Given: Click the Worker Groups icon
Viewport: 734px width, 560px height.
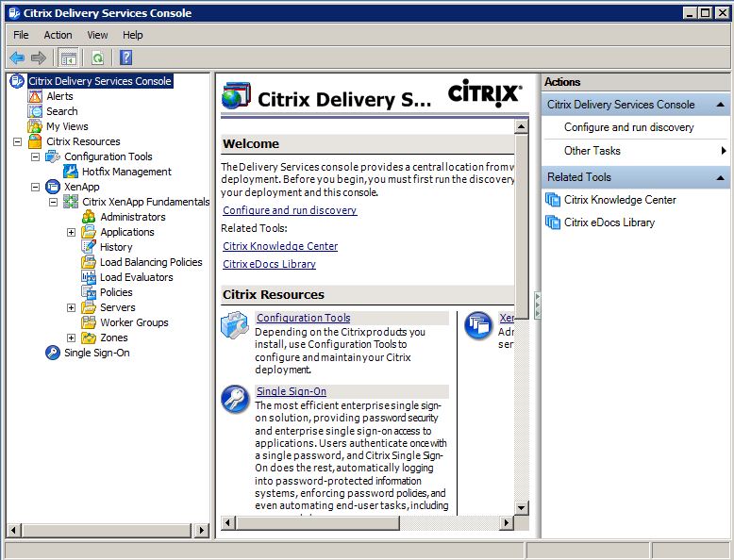Looking at the screenshot, I should (x=89, y=322).
